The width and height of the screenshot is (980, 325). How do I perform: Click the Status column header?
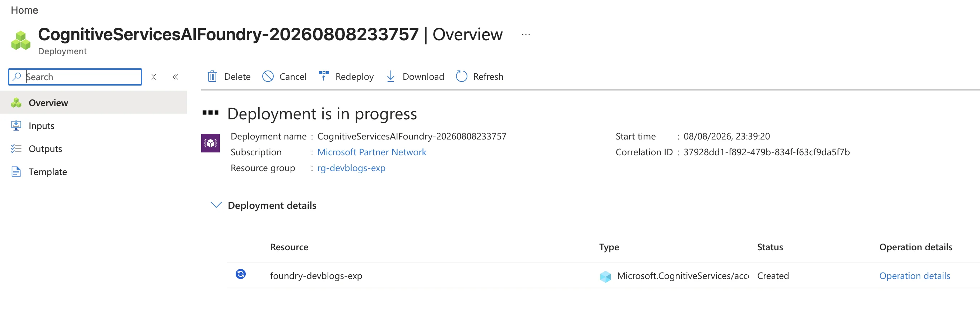pyautogui.click(x=770, y=247)
